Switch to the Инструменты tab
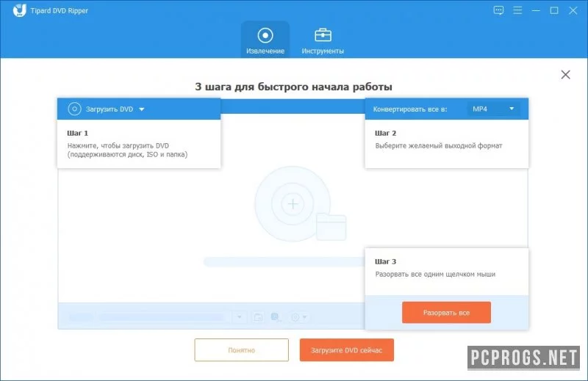Viewport: 588px width, 381px height. pos(323,40)
